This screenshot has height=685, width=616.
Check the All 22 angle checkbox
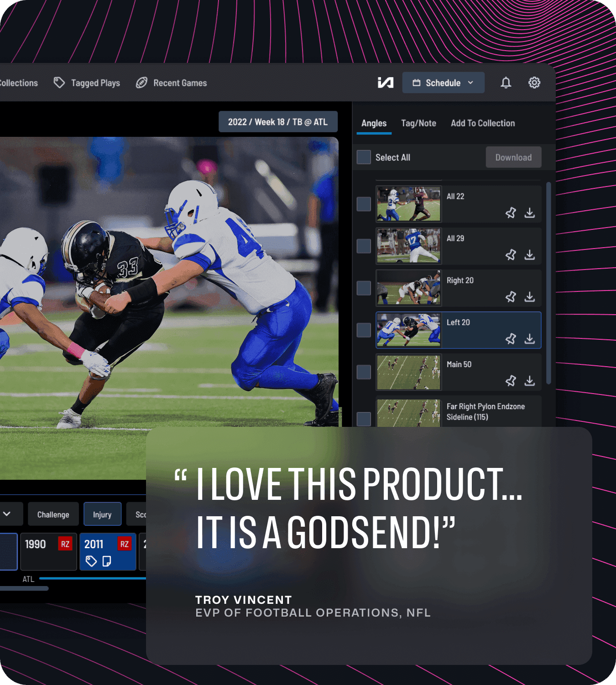(364, 204)
